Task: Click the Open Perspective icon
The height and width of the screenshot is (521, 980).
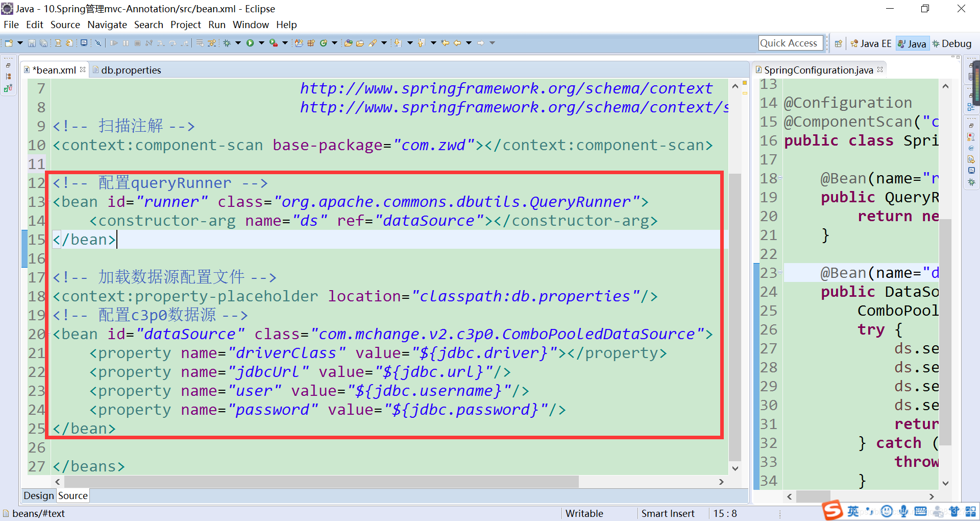Action: coord(838,43)
